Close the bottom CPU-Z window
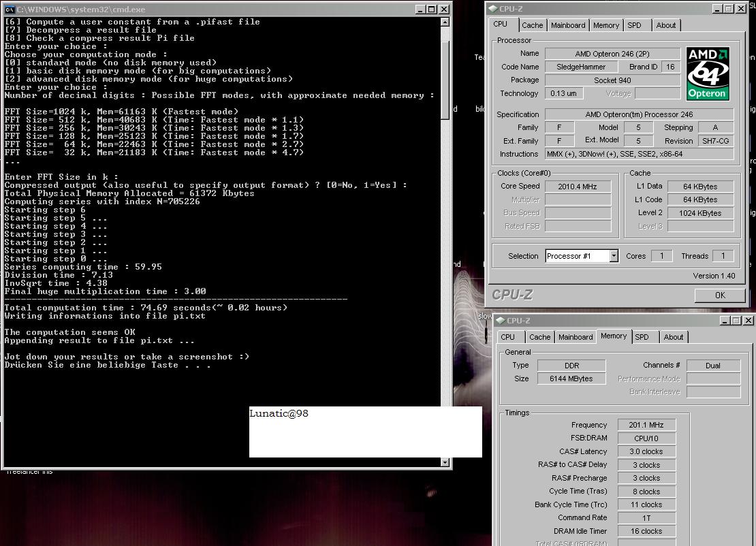The height and width of the screenshot is (546, 756). coord(749,321)
